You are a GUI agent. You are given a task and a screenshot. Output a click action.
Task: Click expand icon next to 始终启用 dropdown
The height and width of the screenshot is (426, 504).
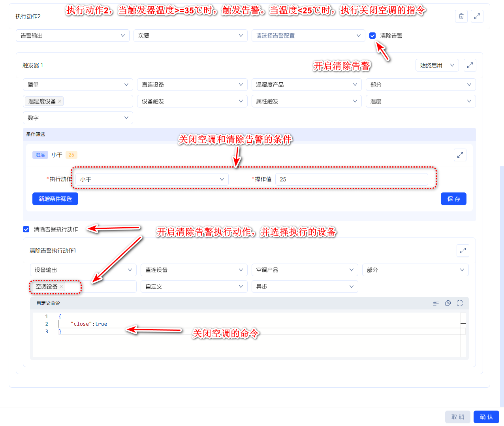pyautogui.click(x=470, y=65)
